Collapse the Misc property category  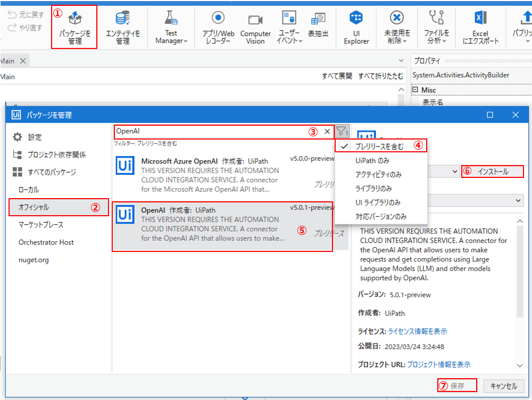[415, 89]
